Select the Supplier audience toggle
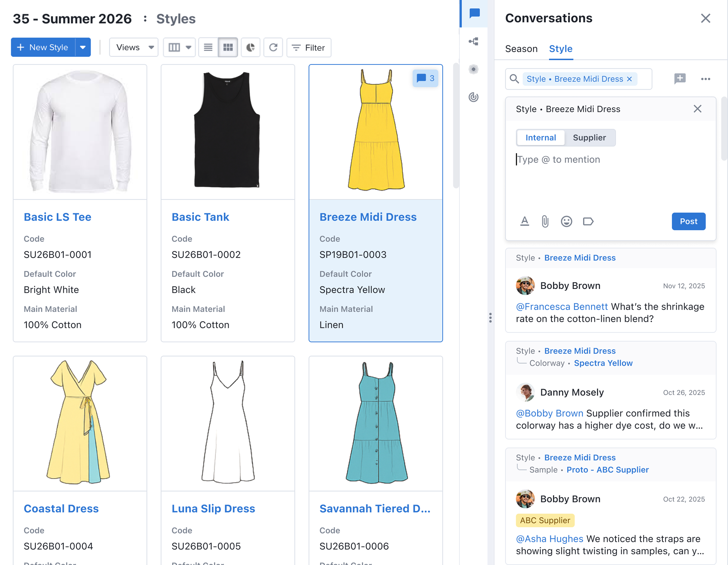Screen dimensions: 728x565 point(589,138)
